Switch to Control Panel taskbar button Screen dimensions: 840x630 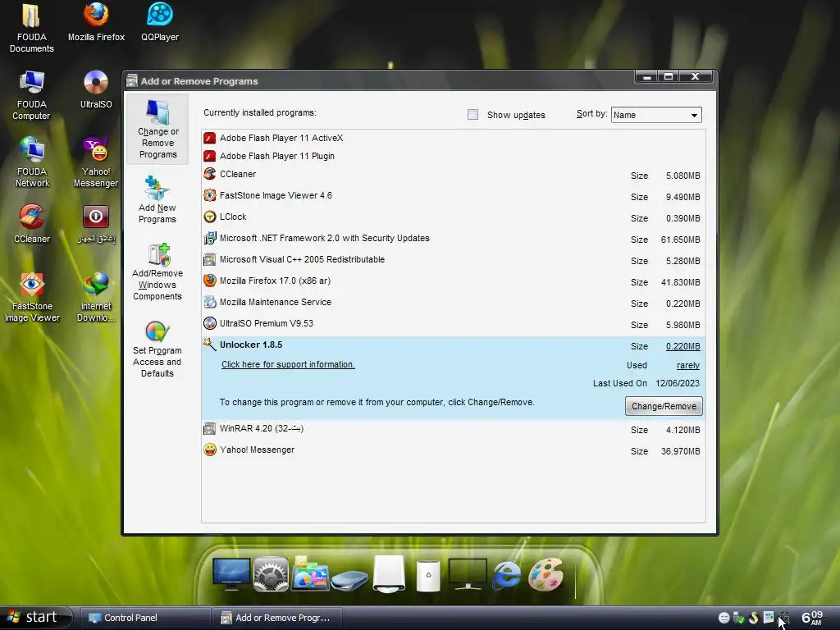144,618
